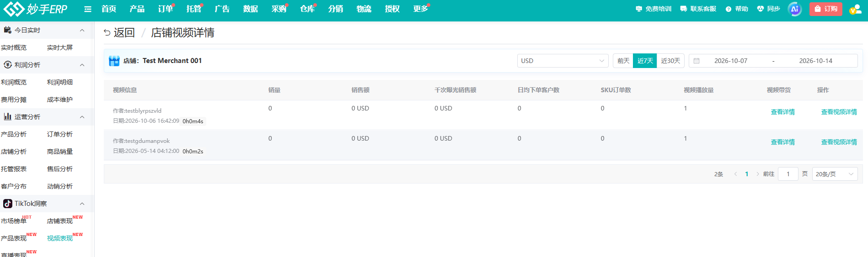Click 查看详情 for testgdumanpvok video
Viewport: 868px width, 257px height.
783,142
